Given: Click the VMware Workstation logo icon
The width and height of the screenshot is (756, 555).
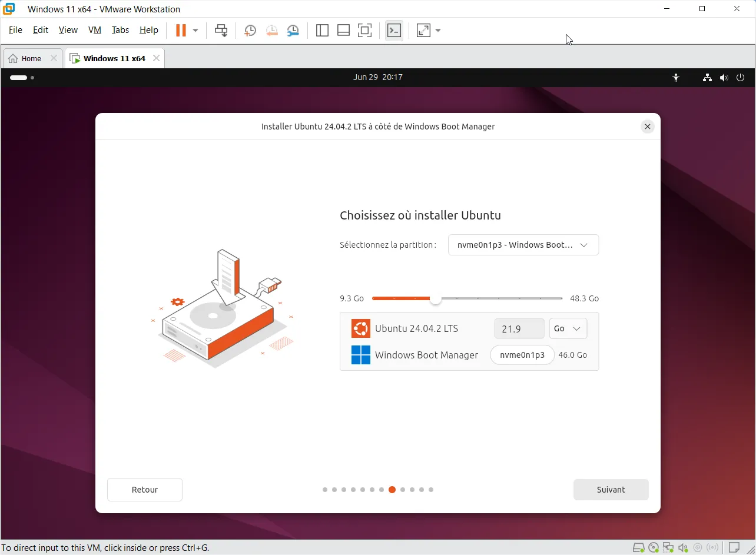Looking at the screenshot, I should click(x=9, y=9).
